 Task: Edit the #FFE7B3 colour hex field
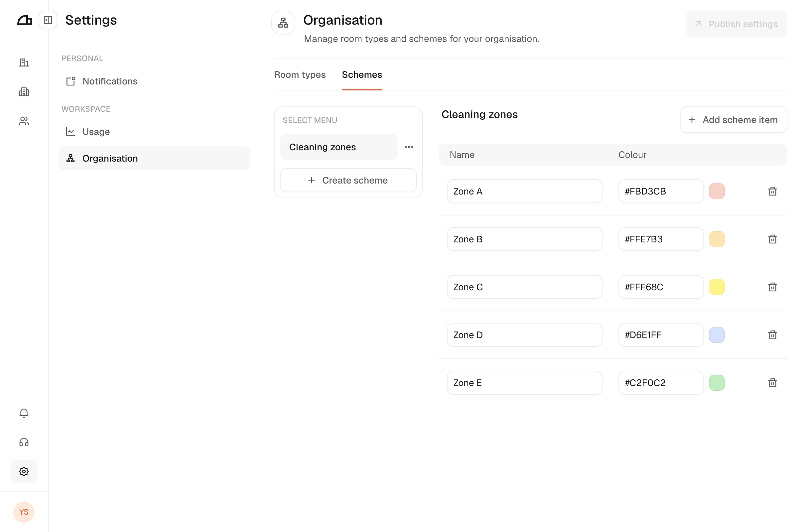tap(661, 239)
